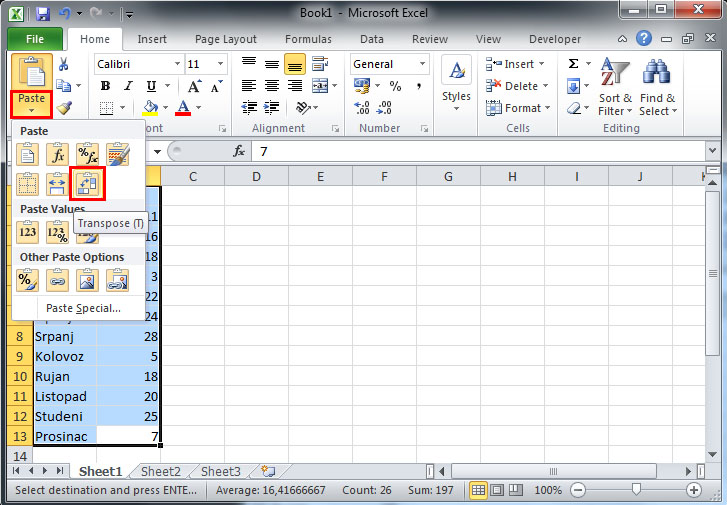Open Paste Special... dialog
This screenshot has height=505, width=727.
click(83, 308)
